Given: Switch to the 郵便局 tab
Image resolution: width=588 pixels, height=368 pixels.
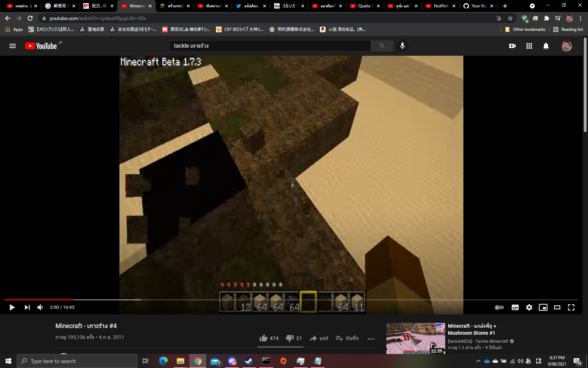Looking at the screenshot, I should pyautogui.click(x=61, y=6).
